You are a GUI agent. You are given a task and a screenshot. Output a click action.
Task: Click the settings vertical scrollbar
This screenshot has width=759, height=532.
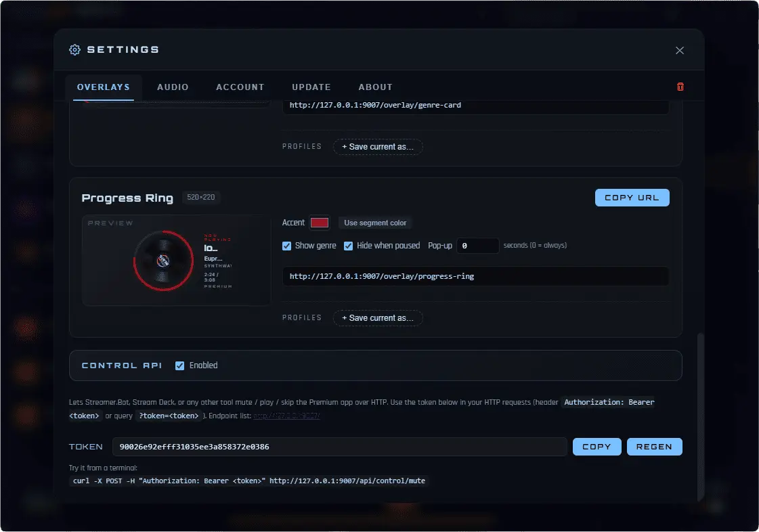point(700,416)
